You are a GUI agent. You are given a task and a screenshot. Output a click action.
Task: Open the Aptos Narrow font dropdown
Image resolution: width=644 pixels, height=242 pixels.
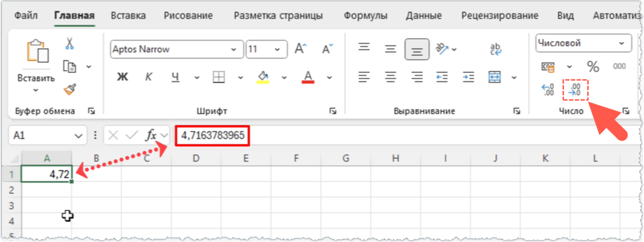pyautogui.click(x=234, y=49)
